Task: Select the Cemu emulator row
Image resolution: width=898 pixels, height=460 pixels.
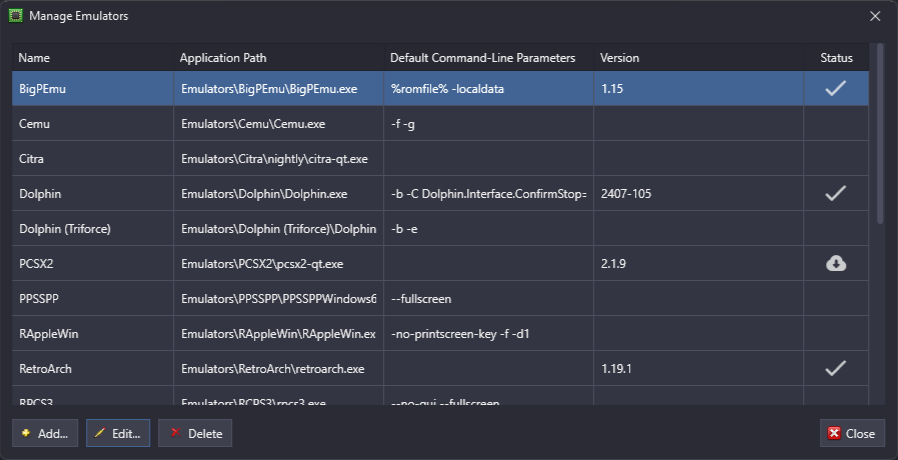Action: point(440,124)
